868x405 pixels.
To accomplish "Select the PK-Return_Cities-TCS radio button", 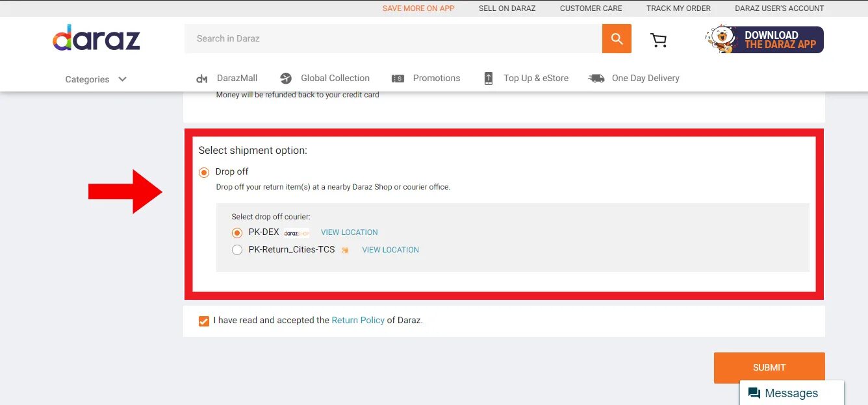I will click(x=237, y=250).
